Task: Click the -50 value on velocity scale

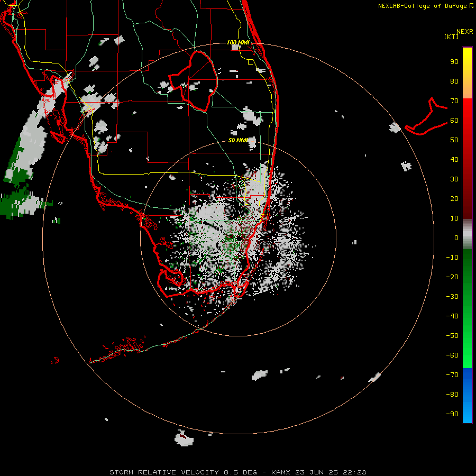Action: (x=452, y=336)
